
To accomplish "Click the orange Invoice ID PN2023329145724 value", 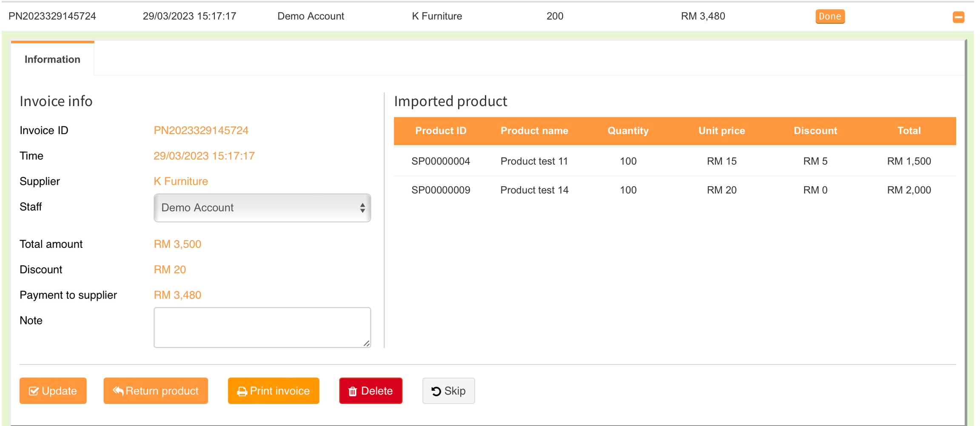I will coord(201,131).
